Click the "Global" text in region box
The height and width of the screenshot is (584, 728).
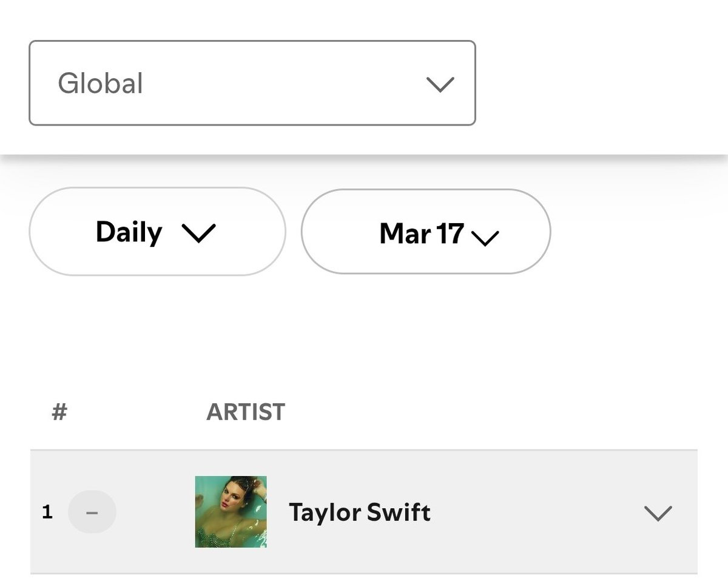click(101, 84)
